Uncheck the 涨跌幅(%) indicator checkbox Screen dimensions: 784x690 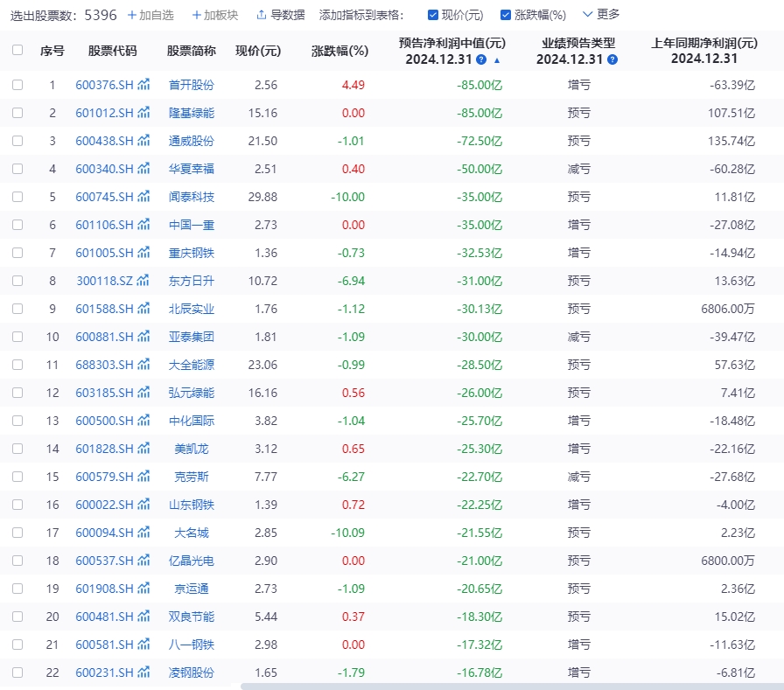(x=506, y=15)
